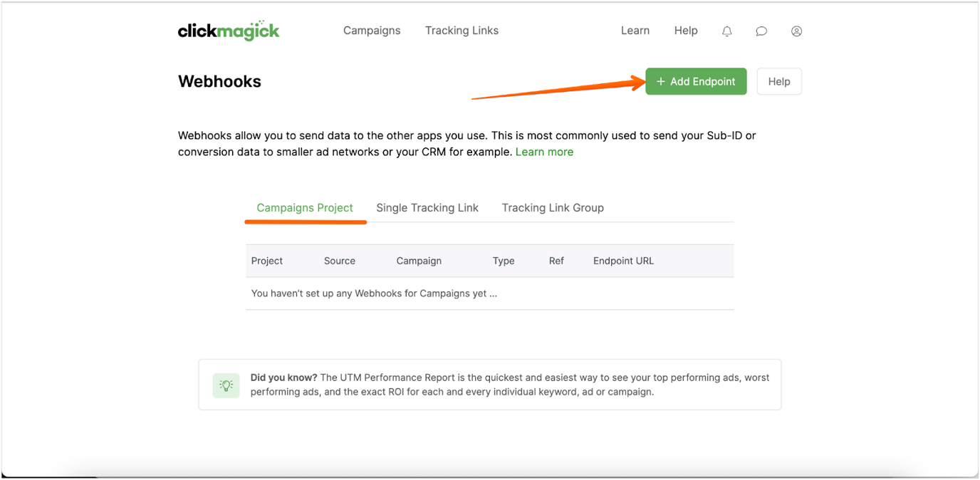Click the lightbulb icon in the tip box

pos(226,385)
